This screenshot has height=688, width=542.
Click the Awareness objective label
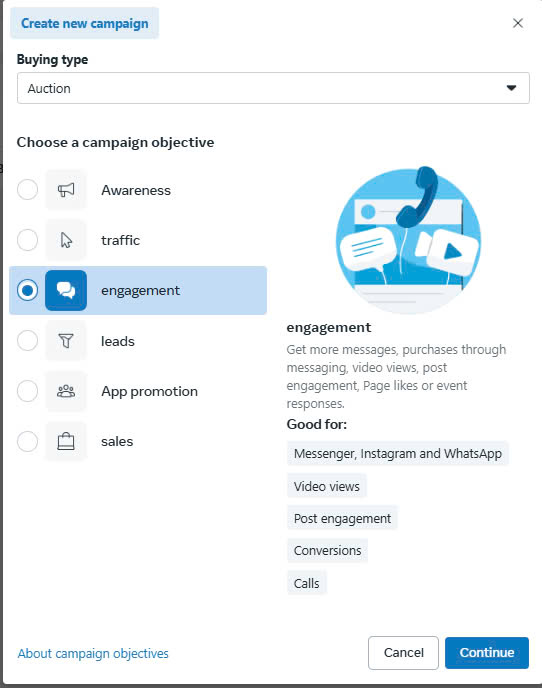tap(136, 190)
